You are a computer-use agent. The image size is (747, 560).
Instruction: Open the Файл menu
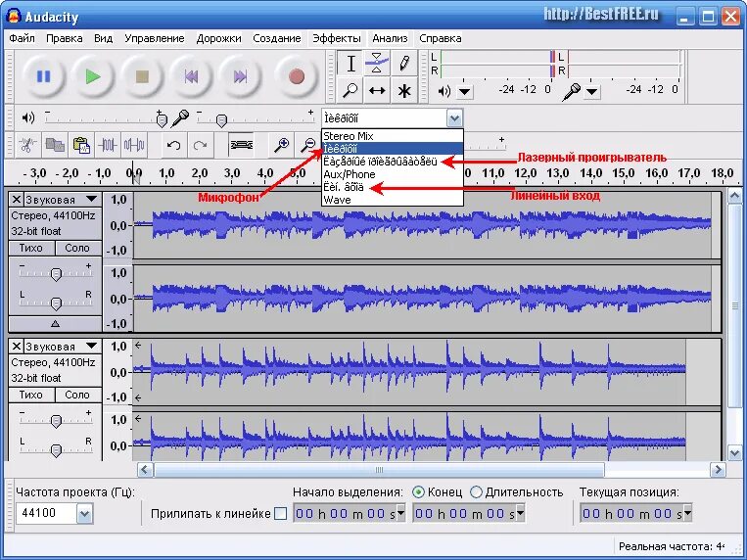pyautogui.click(x=22, y=38)
